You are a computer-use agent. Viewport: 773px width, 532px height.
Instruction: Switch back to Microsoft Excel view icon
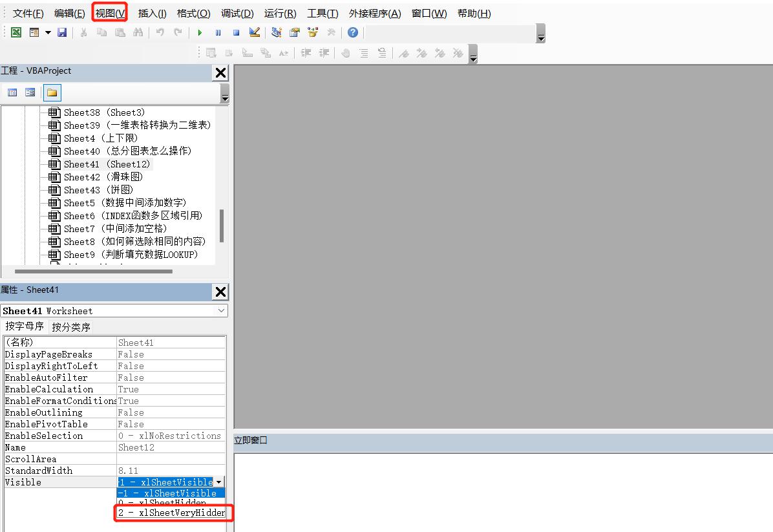pyautogui.click(x=16, y=32)
